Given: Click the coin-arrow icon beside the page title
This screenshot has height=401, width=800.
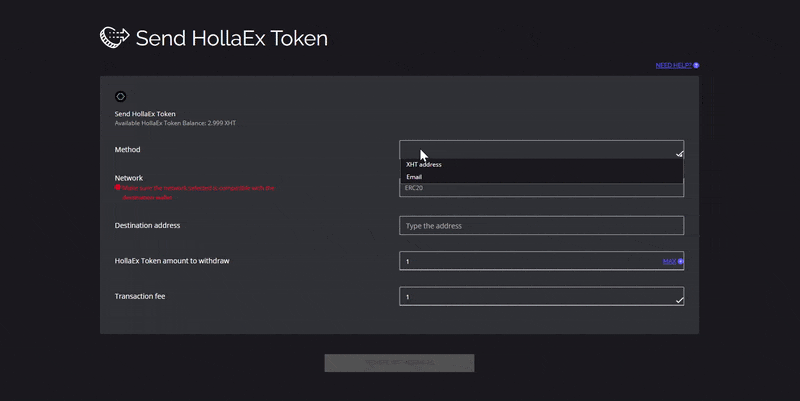Looking at the screenshot, I should [114, 37].
